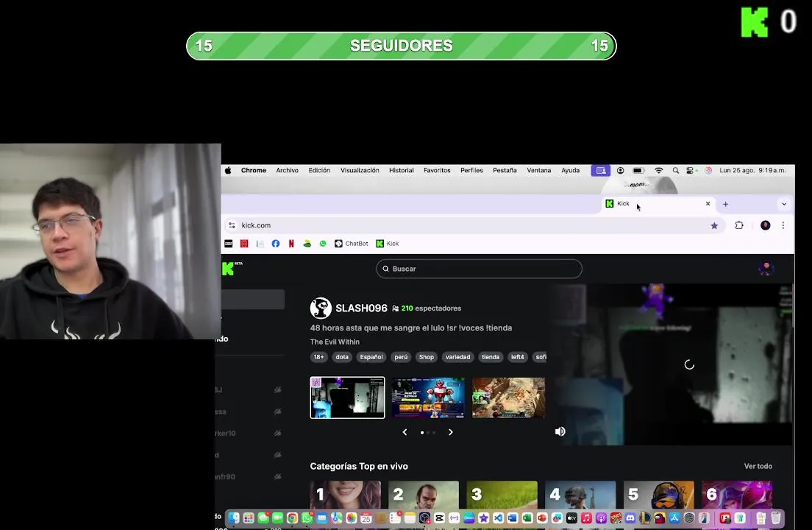Open The Evil Within category link

pos(335,342)
